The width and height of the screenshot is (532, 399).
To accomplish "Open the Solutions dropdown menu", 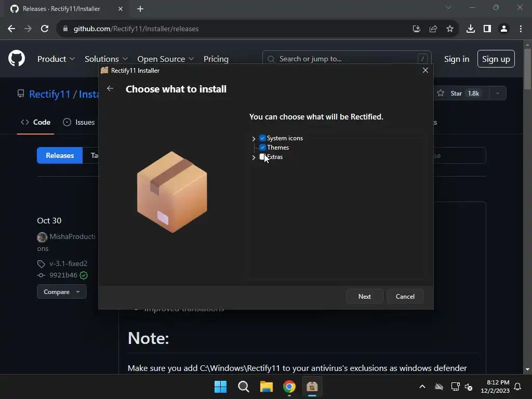I will 106,59.
